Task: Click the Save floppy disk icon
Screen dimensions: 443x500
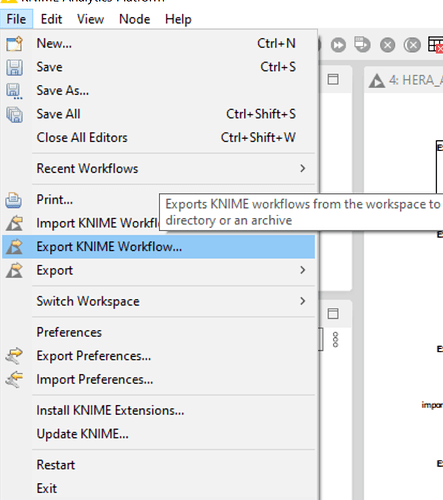Action: click(x=14, y=67)
